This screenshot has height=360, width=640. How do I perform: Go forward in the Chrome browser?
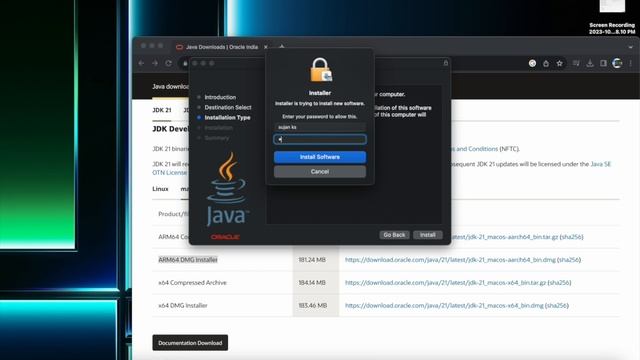pos(155,63)
